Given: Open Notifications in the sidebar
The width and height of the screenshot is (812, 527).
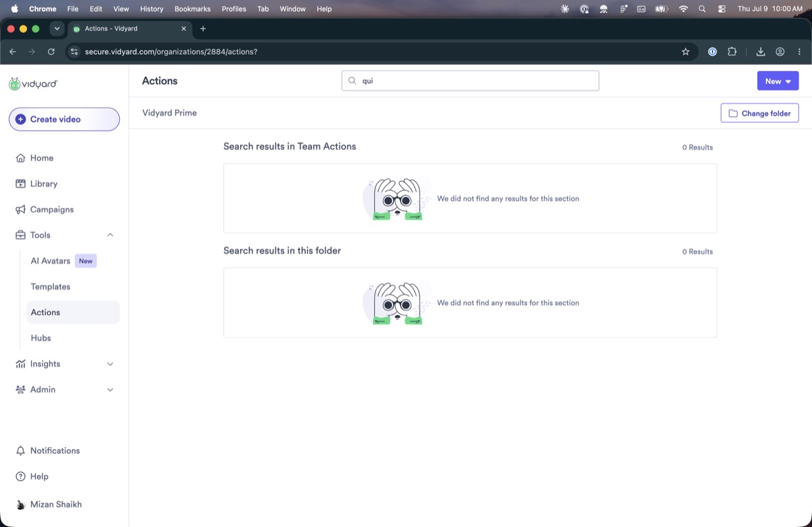Looking at the screenshot, I should click(x=55, y=451).
